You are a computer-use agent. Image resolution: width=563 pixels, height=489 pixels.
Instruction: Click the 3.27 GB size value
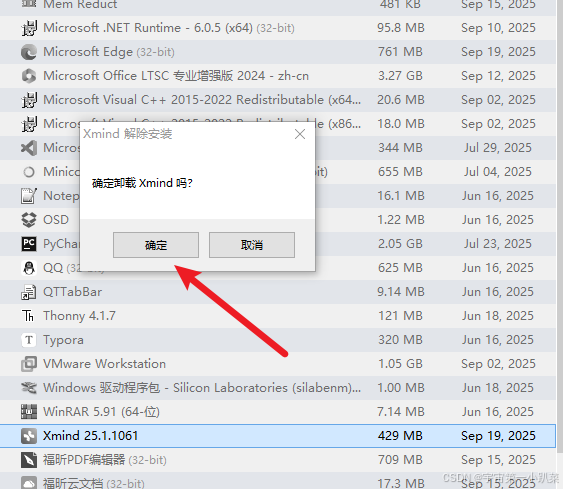point(400,76)
